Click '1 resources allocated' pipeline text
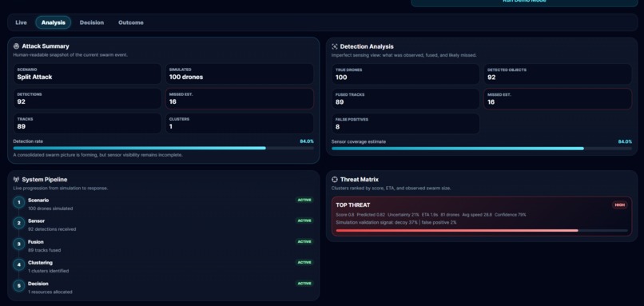Screen dimensions: 644x306 click(x=50, y=292)
